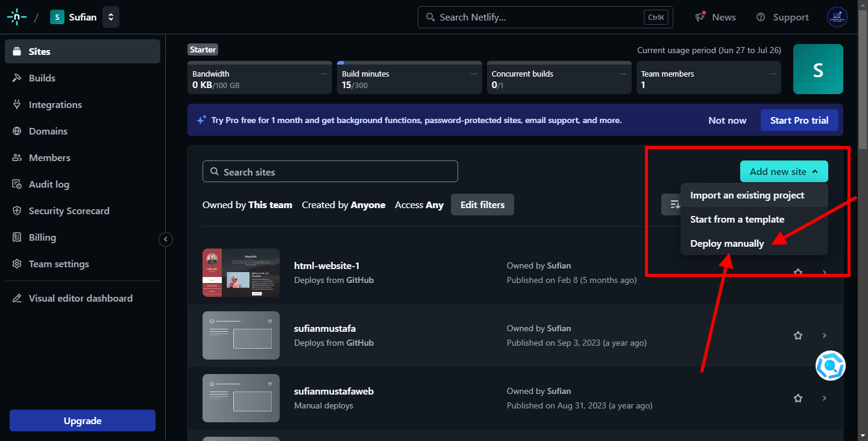Go to the Sites sidebar section
Image resolution: width=868 pixels, height=441 pixels.
(x=83, y=51)
